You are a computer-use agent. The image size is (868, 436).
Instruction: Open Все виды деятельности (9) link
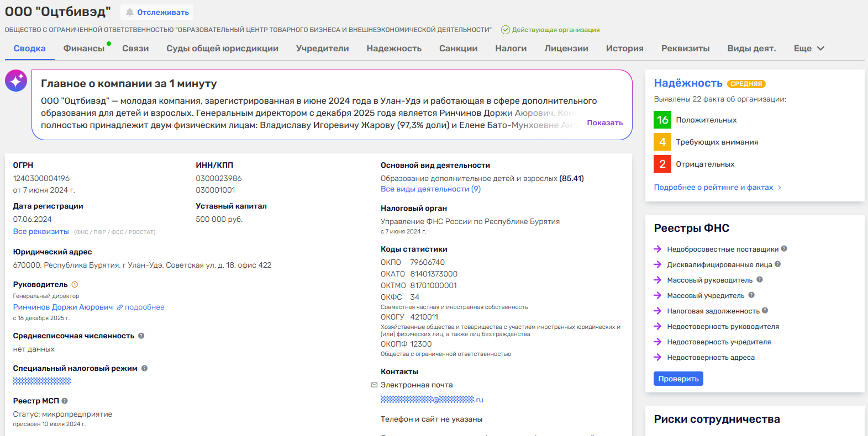[430, 189]
